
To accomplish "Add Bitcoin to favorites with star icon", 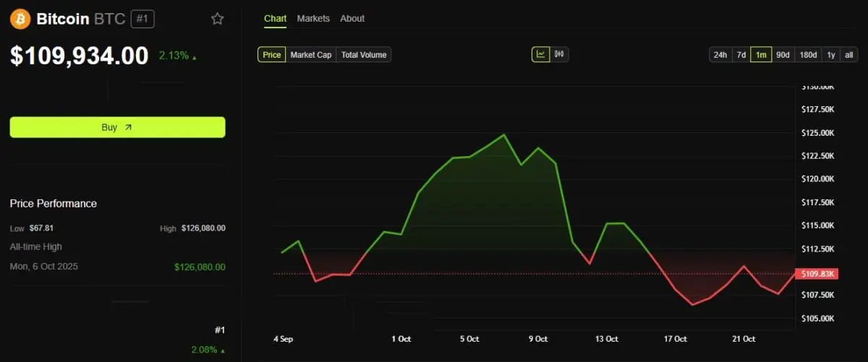I will 217,19.
